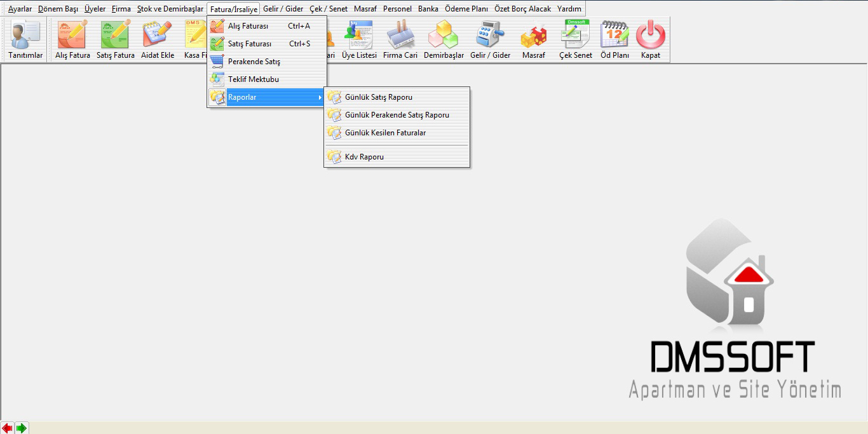The height and width of the screenshot is (434, 868).
Task: Open the Masraf toolbar icon
Action: (534, 39)
